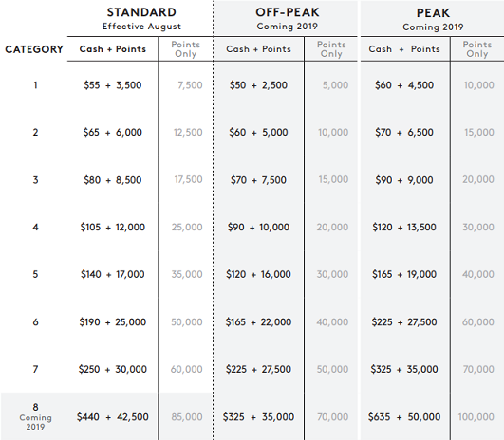The height and width of the screenshot is (440, 504).
Task: Click peak rate $120 + 13,500
Action: [404, 227]
